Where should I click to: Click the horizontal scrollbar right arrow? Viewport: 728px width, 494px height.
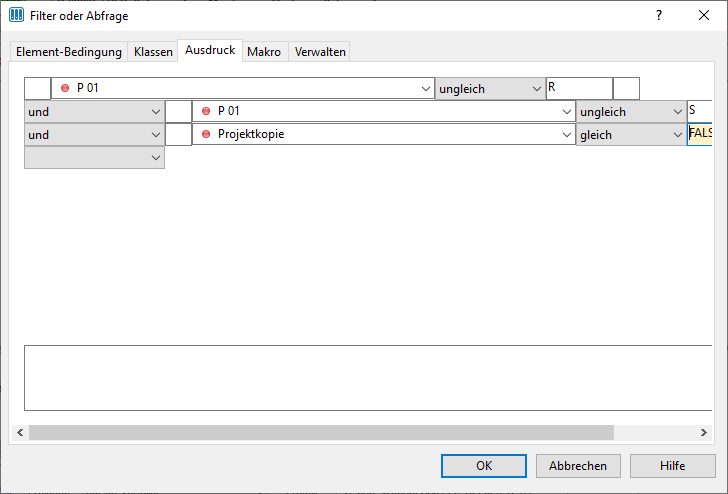(x=704, y=432)
